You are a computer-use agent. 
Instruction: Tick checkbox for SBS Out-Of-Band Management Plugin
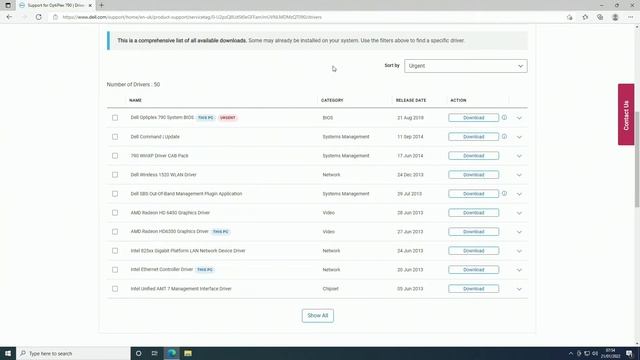(x=115, y=194)
